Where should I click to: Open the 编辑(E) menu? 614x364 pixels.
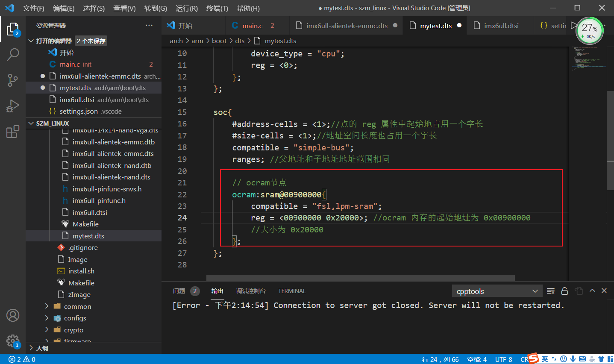click(64, 8)
